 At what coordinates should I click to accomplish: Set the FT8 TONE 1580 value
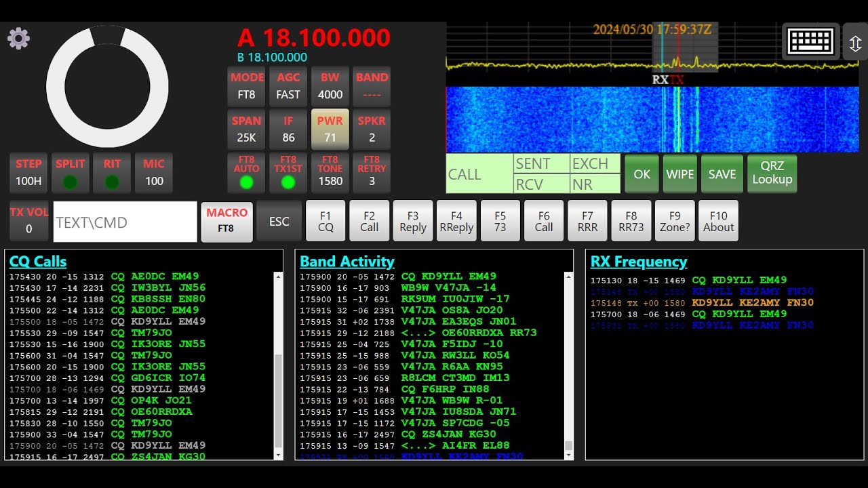[x=330, y=174]
